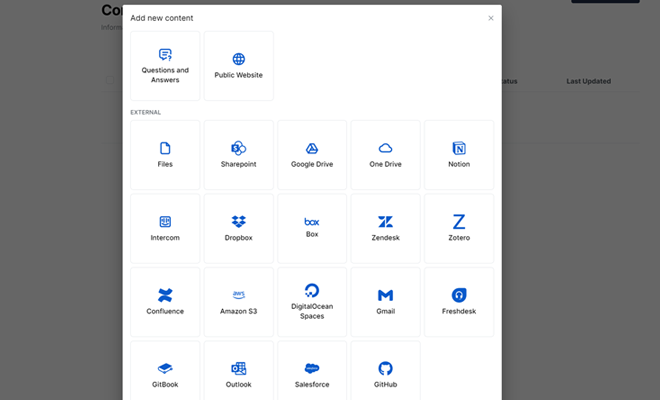Screen dimensions: 660x400
Task: Pick the Box integration tile
Action: coord(312,229)
